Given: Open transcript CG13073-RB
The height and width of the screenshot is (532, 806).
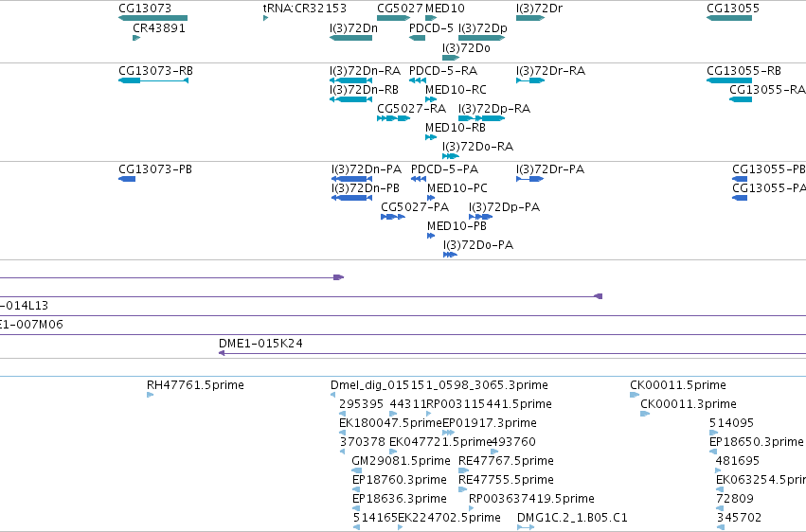Looking at the screenshot, I should pyautogui.click(x=153, y=80).
